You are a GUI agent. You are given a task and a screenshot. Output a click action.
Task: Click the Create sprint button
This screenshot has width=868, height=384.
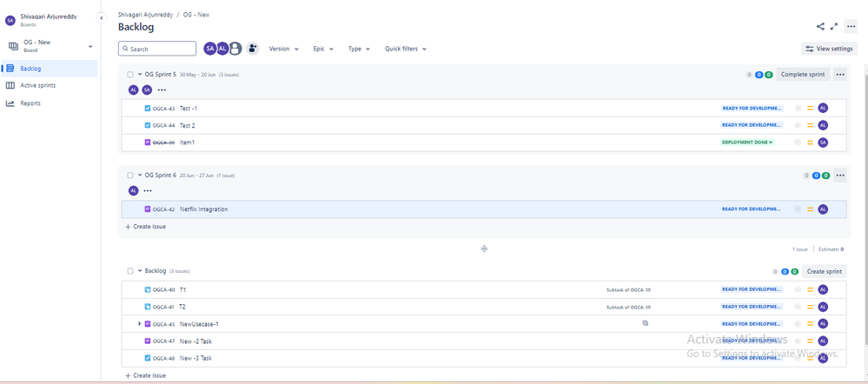click(x=825, y=272)
